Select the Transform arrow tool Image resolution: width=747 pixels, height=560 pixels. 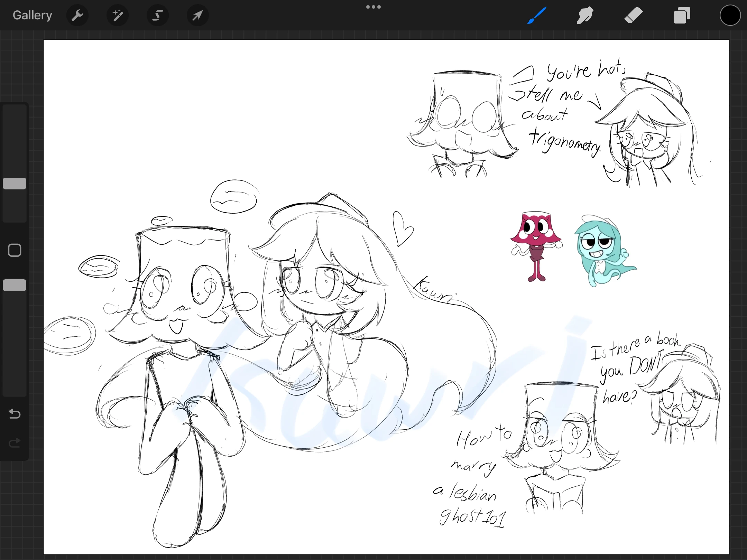pos(197,15)
